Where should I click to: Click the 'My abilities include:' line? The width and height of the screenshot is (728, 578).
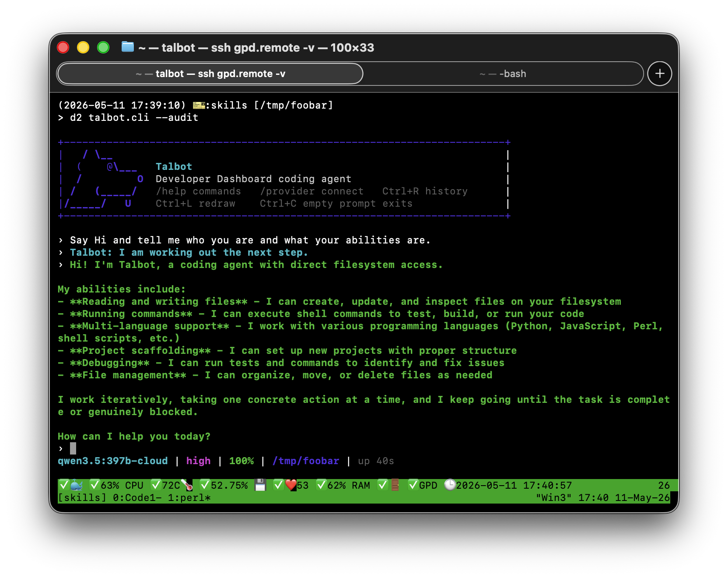[x=122, y=289]
